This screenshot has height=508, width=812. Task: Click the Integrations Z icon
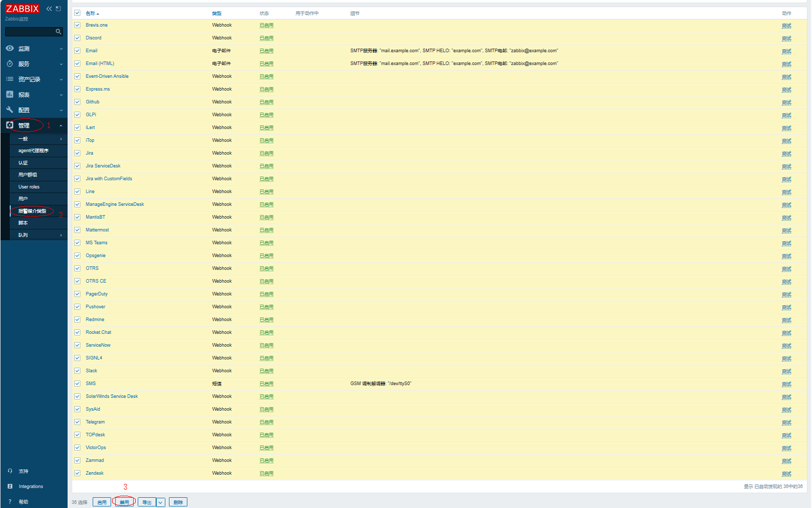point(10,486)
